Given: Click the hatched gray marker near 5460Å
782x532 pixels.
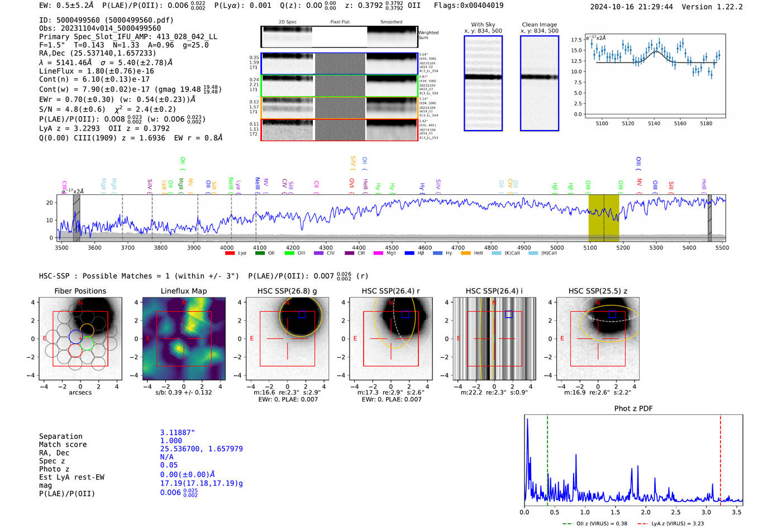Looking at the screenshot, I should 709,218.
